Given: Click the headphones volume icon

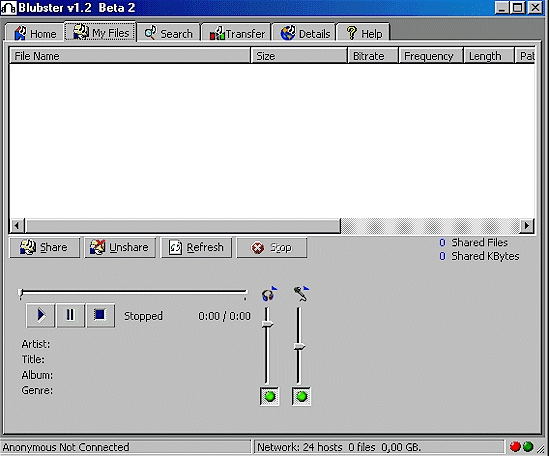Looking at the screenshot, I should [x=269, y=294].
